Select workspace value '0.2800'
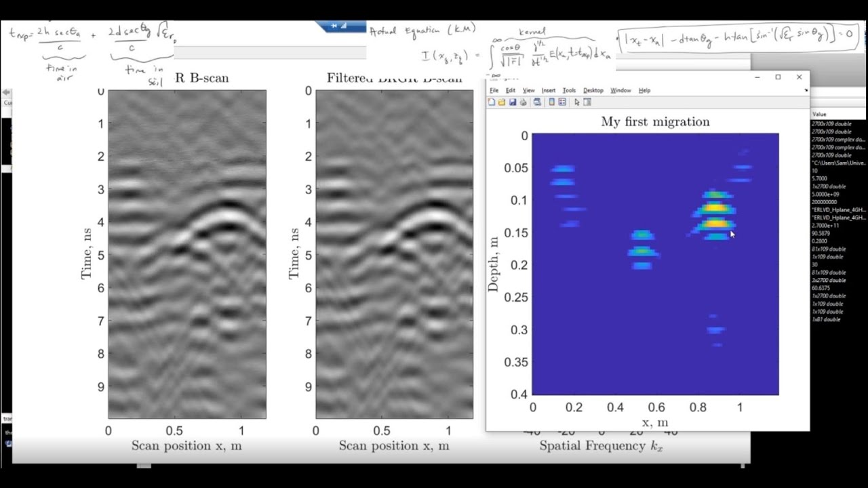868x488 pixels. 820,240
